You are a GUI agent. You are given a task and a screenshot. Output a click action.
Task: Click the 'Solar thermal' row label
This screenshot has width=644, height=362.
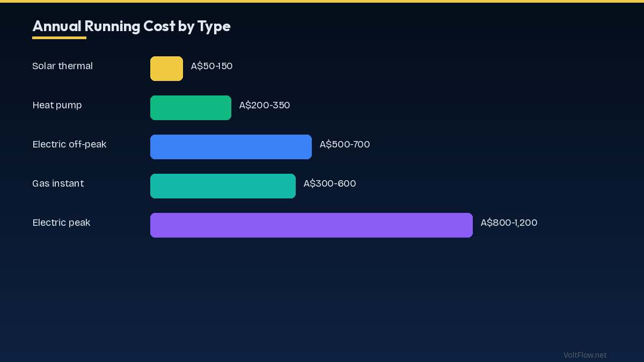click(x=62, y=66)
